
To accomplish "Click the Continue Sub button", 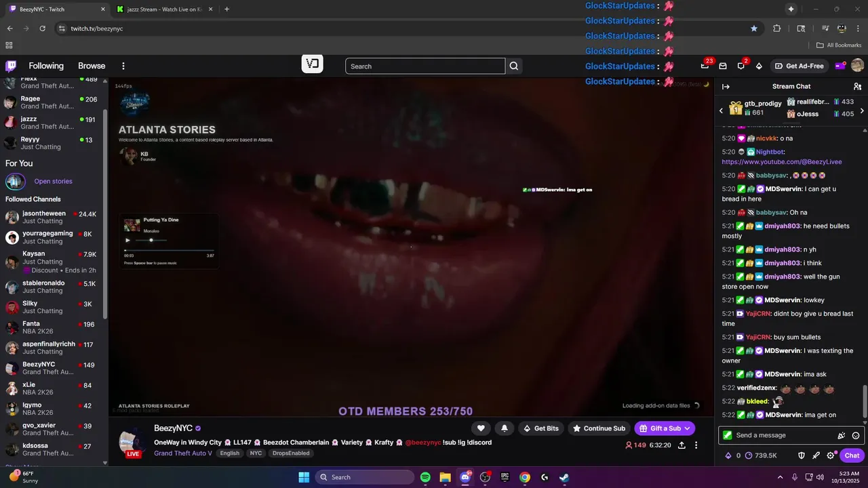I will pos(599,428).
